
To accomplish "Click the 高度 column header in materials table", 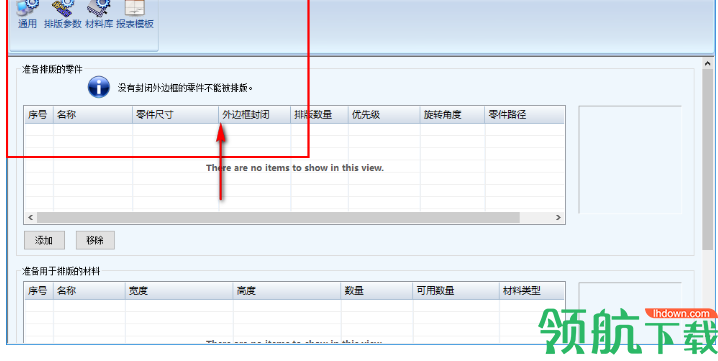I will coord(287,291).
